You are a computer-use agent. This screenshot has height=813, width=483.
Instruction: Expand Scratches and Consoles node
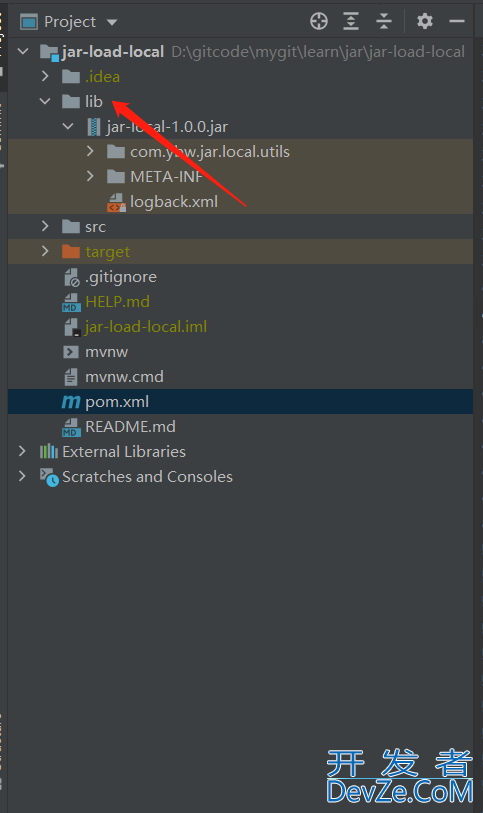click(22, 476)
